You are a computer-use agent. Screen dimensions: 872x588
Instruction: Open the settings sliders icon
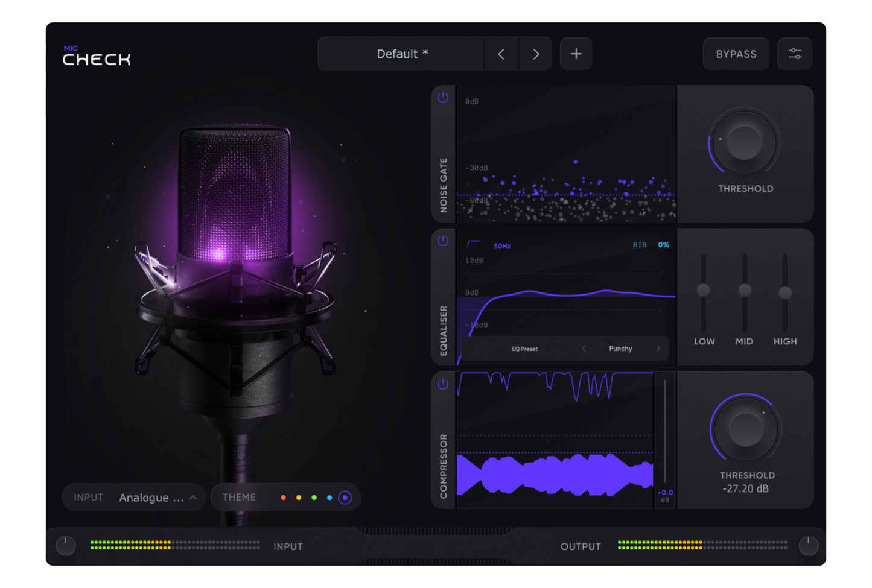795,54
